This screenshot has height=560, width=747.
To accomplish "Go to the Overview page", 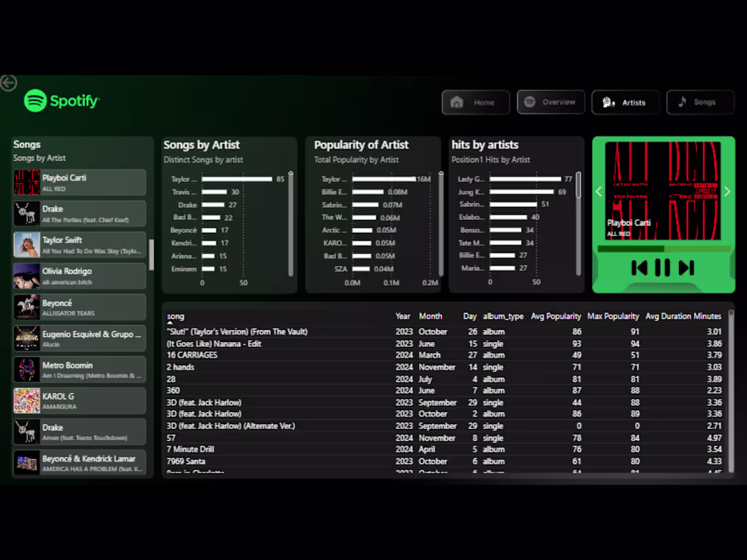I will 551,102.
